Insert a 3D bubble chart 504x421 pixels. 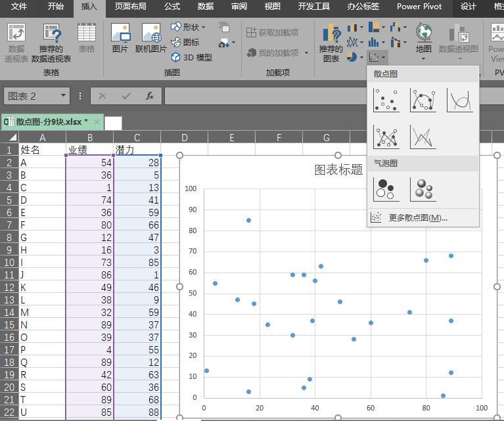point(423,189)
